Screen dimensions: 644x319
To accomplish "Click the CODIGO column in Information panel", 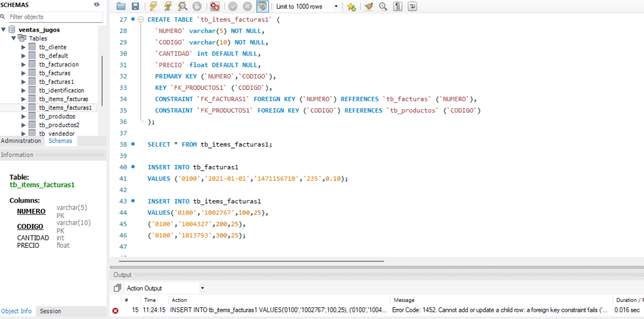I will [x=30, y=226].
